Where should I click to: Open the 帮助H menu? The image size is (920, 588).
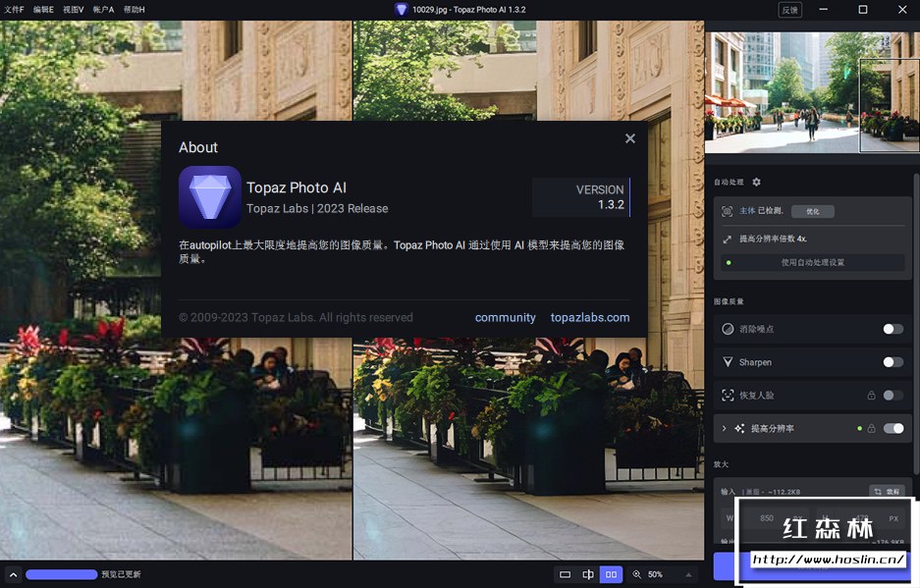134,10
